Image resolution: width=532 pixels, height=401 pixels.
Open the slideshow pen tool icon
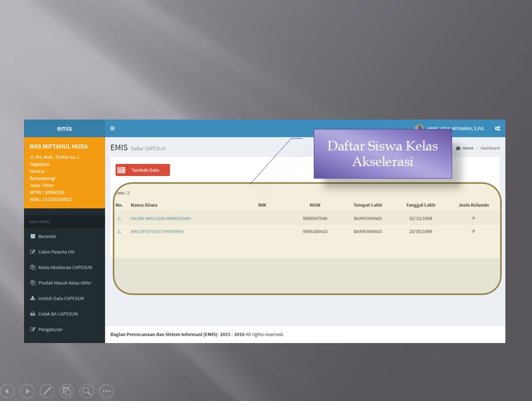pos(47,391)
